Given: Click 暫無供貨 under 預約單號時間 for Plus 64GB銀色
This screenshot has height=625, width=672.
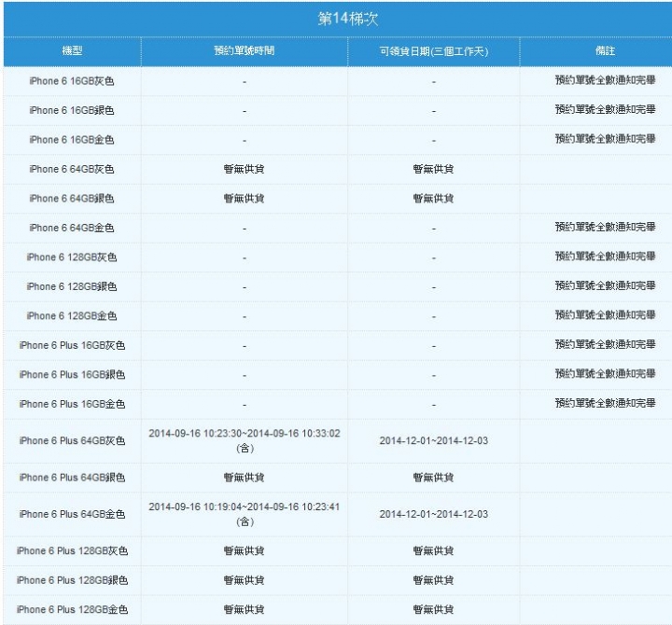Looking at the screenshot, I should pos(245,478).
